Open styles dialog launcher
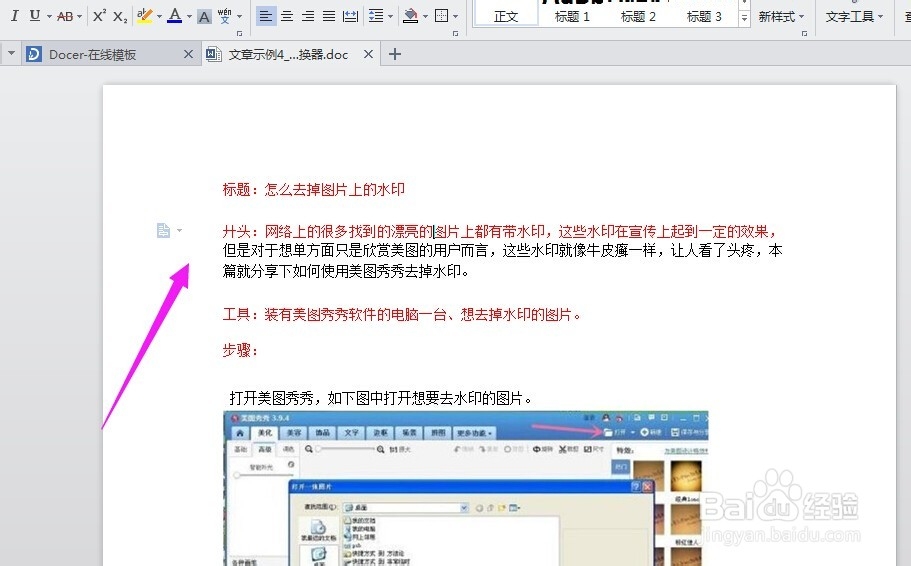911x566 pixels. 804,34
